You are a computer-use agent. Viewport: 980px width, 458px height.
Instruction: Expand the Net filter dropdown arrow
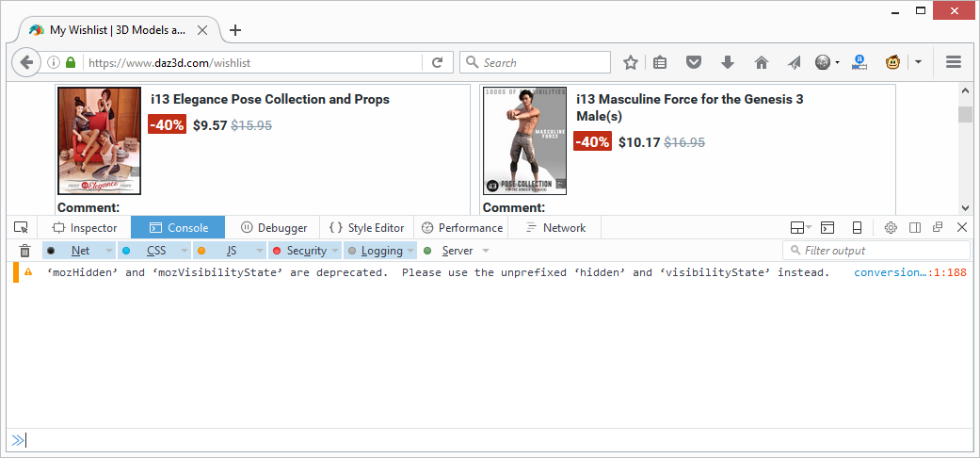pos(109,251)
